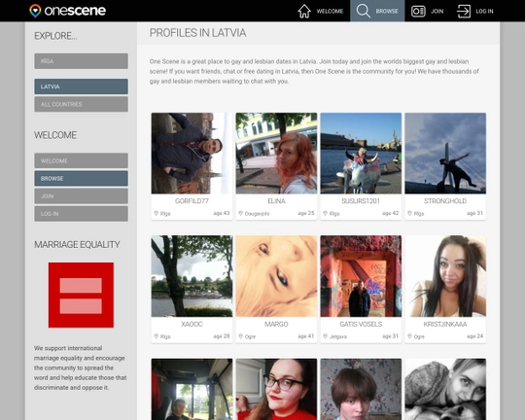The width and height of the screenshot is (525, 420).
Task: Click the GORFILD77 username link
Action: tap(192, 201)
